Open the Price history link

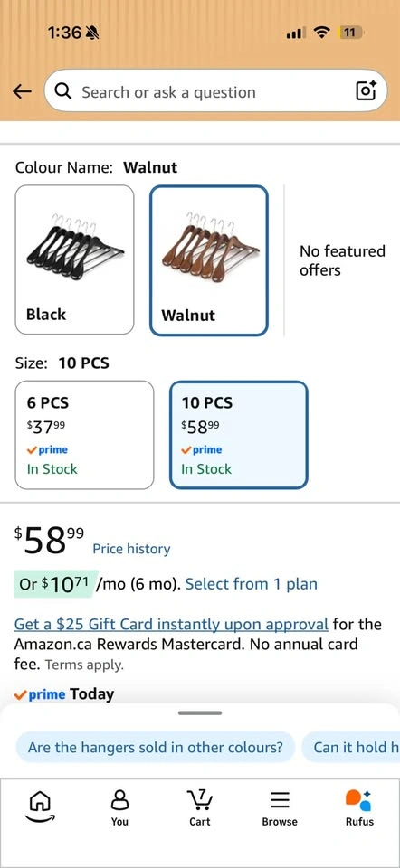click(x=131, y=549)
